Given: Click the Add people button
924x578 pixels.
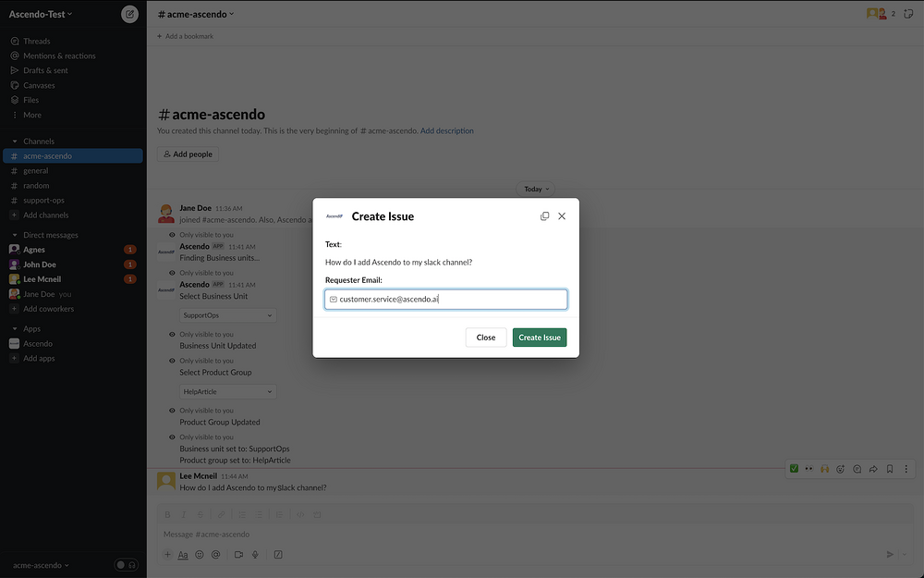Looking at the screenshot, I should 188,154.
